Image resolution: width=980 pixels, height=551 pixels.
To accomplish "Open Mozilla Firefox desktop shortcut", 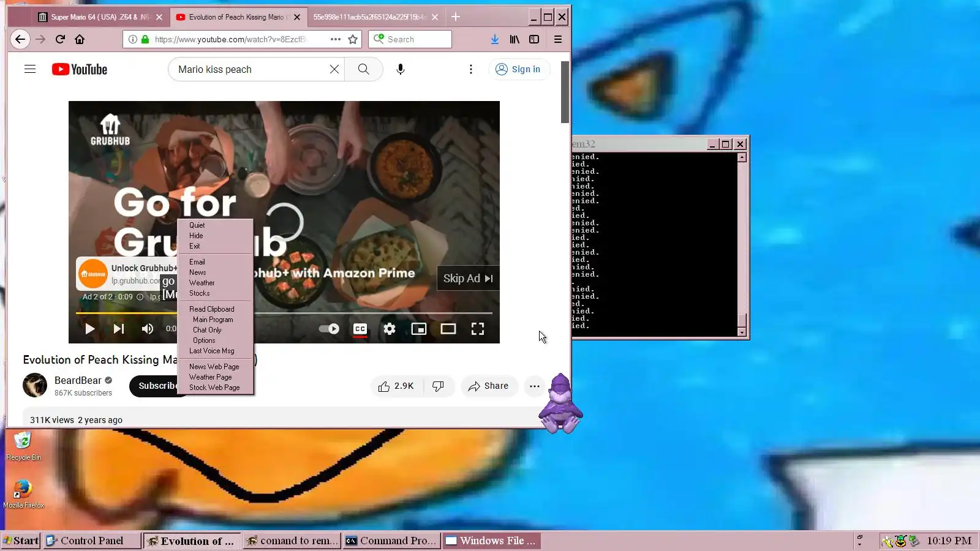I will click(23, 493).
